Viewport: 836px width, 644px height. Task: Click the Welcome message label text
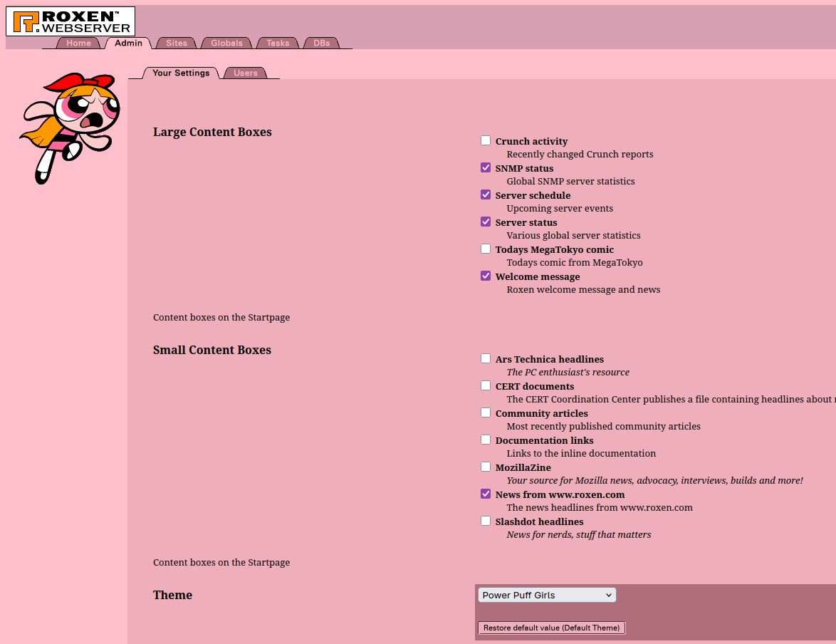point(538,276)
